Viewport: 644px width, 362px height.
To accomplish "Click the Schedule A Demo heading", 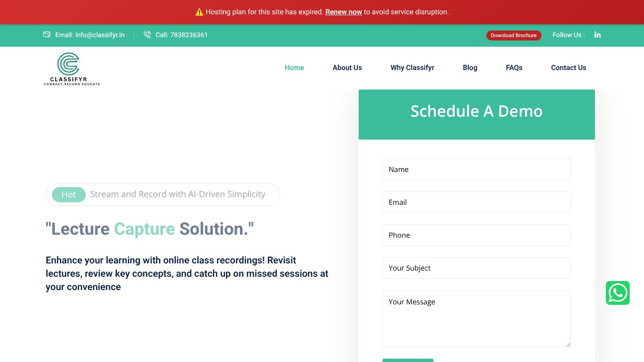I will coord(476,111).
